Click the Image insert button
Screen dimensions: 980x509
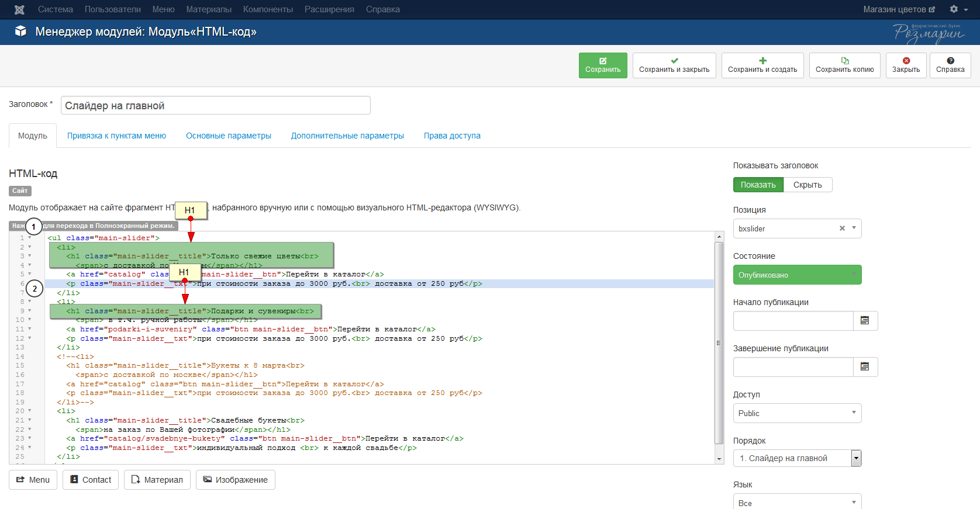235,480
